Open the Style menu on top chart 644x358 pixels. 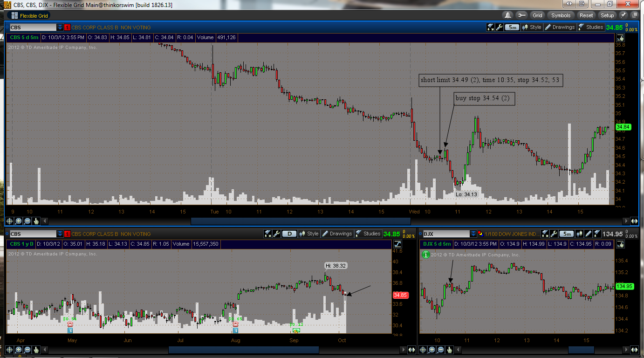tap(532, 27)
